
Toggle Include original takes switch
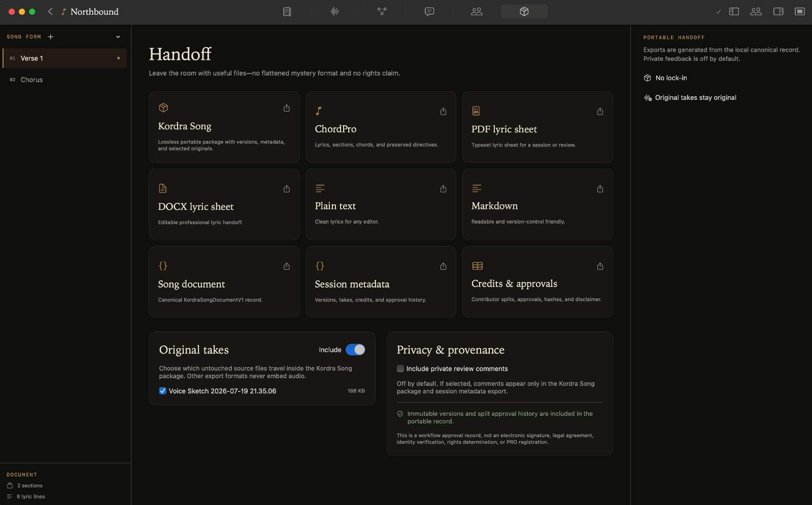pos(355,350)
